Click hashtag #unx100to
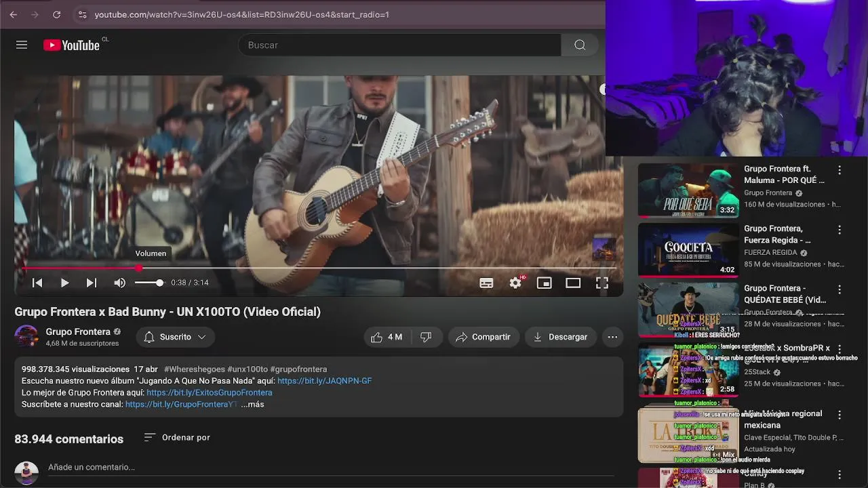The width and height of the screenshot is (868, 488). 248,369
